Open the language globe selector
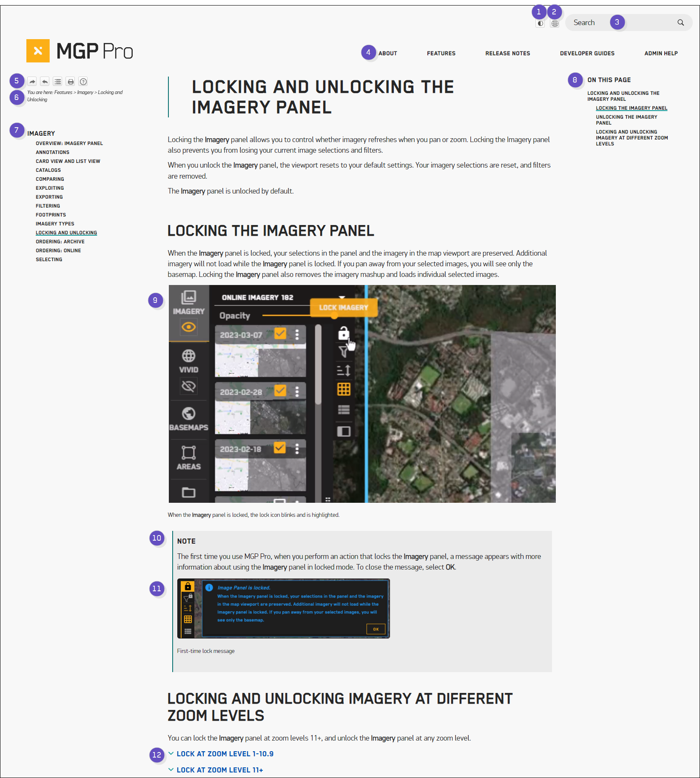 (x=555, y=23)
